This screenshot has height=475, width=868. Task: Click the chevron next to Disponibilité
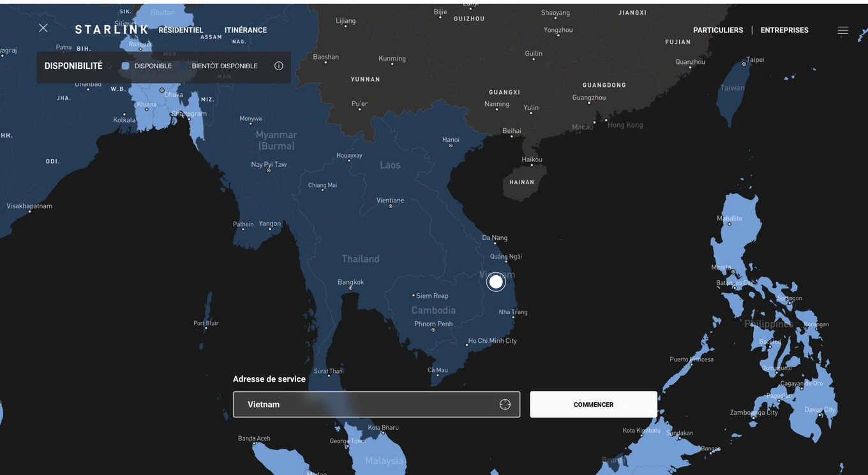click(x=109, y=67)
